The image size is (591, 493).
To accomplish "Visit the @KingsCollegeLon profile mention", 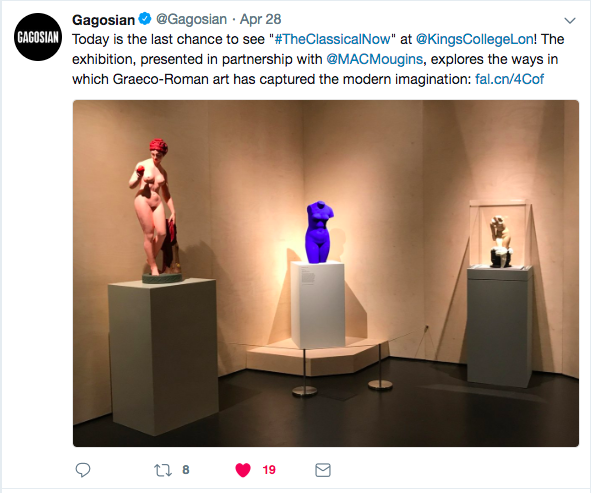I will point(475,39).
